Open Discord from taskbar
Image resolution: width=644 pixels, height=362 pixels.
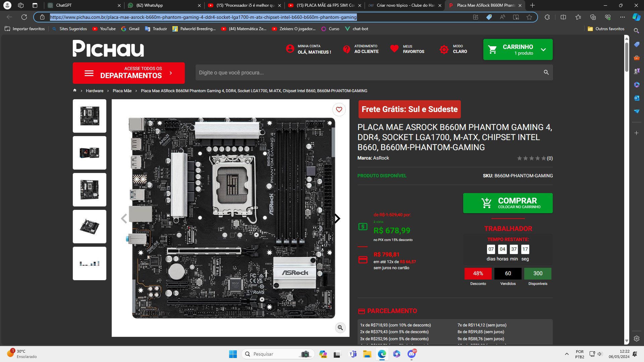(412, 354)
